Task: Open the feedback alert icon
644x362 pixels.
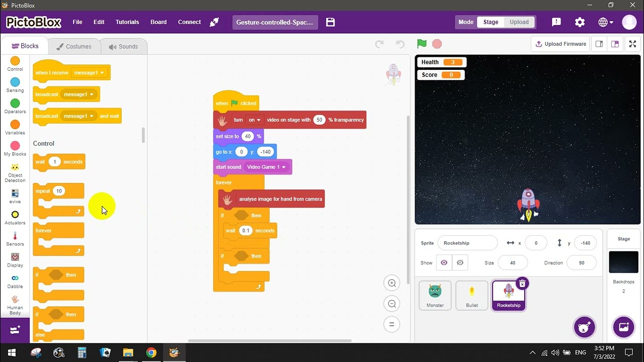Action: click(556, 22)
